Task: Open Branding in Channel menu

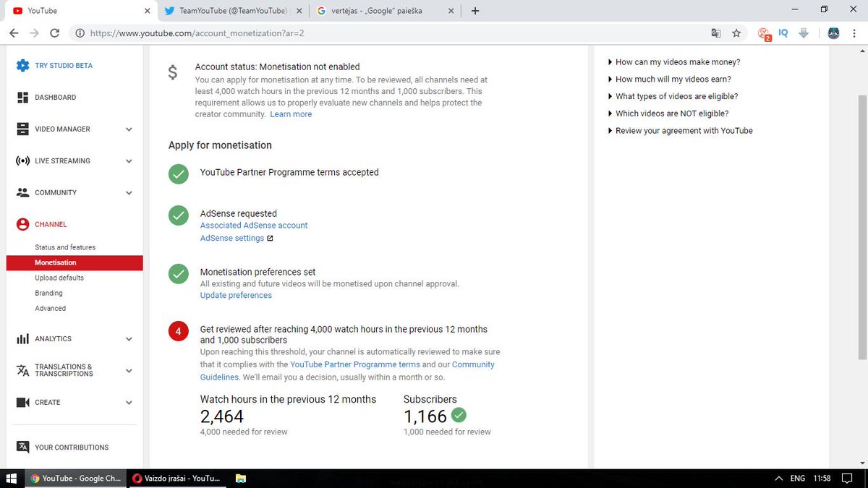Action: 48,293
